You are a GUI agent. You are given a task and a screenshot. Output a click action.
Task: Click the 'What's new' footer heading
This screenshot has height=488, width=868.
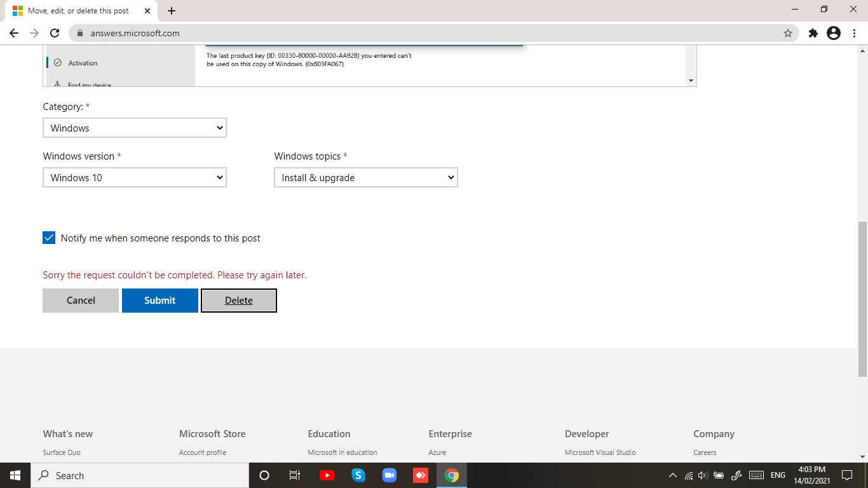(x=68, y=434)
